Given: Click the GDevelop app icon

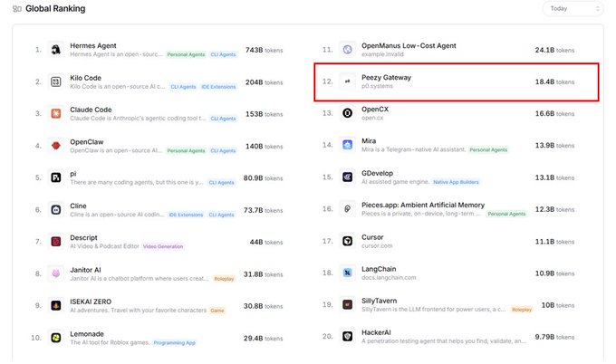Looking at the screenshot, I should point(347,177).
